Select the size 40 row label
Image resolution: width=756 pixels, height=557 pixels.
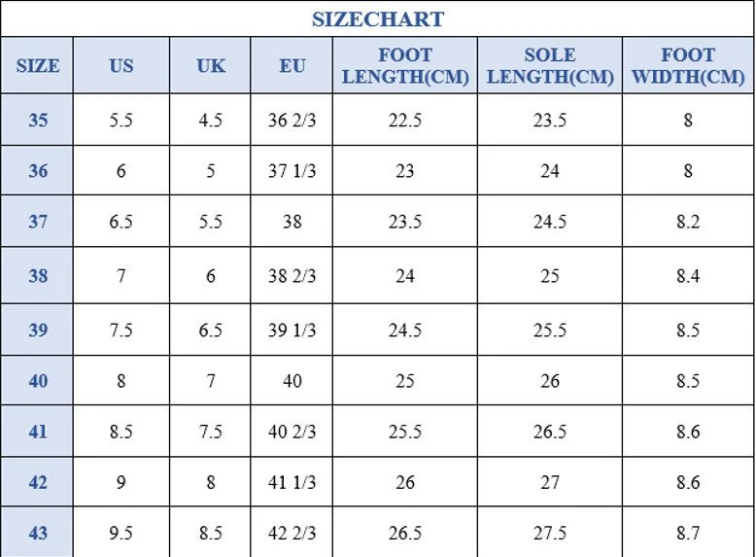[x=38, y=381]
